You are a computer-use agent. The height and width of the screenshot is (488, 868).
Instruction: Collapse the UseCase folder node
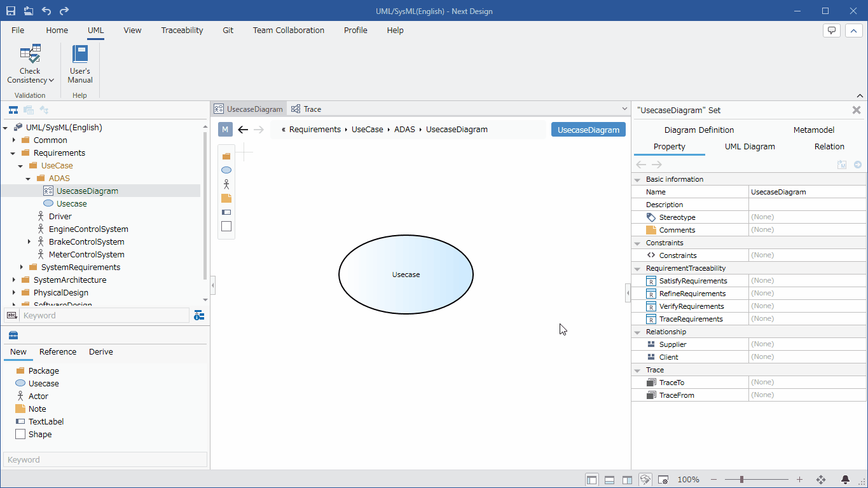tap(20, 166)
